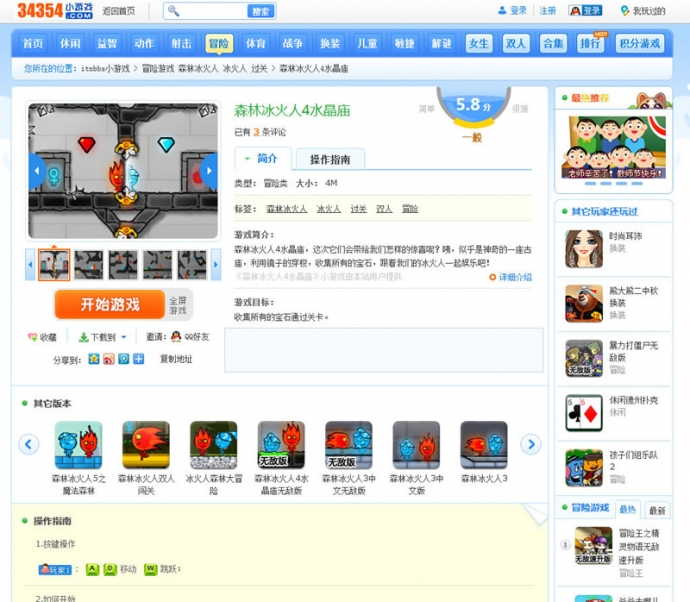Screen dimensions: 690x602
Task: Focus the search input field
Action: (213, 11)
